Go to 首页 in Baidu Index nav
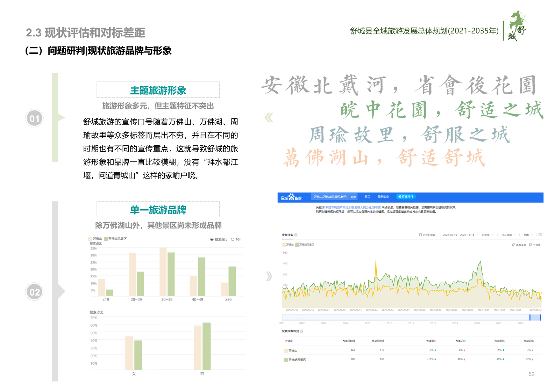 click(x=367, y=197)
